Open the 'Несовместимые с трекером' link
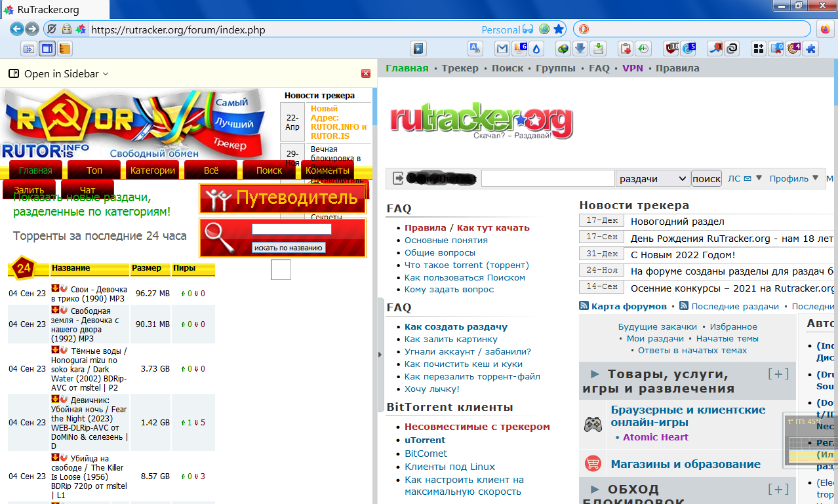Image resolution: width=838 pixels, height=504 pixels. 477,427
